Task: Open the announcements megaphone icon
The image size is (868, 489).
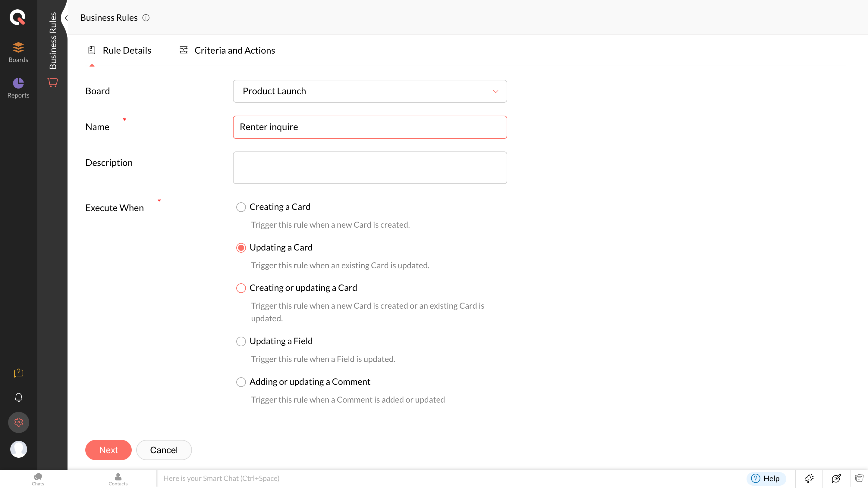Action: 809,478
